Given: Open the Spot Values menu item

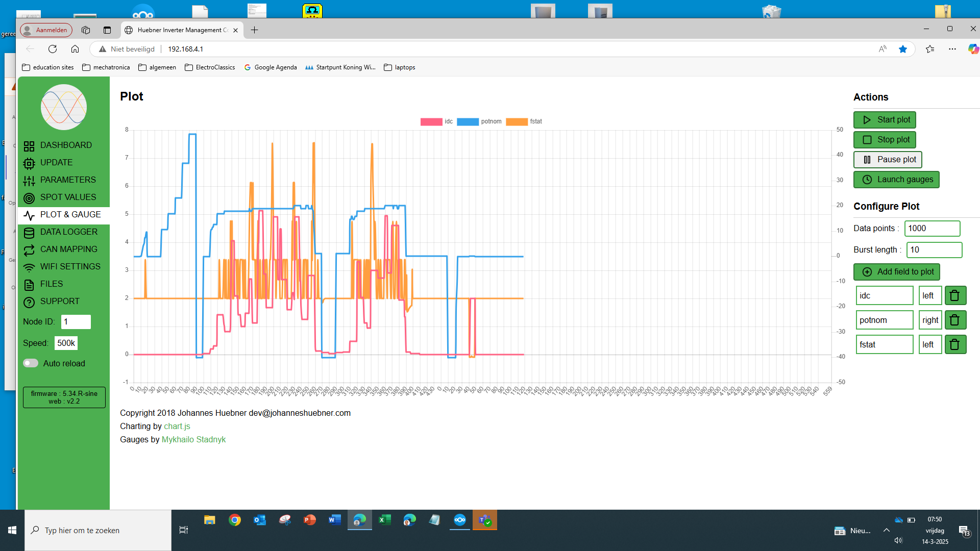Looking at the screenshot, I should [68, 197].
